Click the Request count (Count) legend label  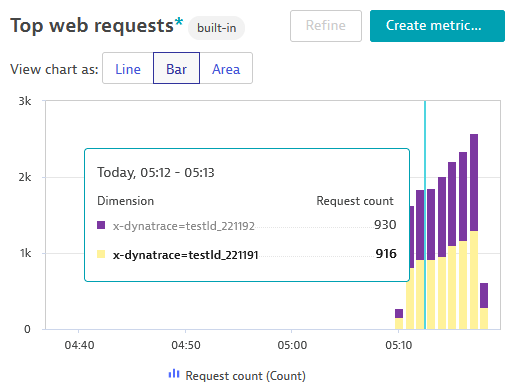point(245,376)
